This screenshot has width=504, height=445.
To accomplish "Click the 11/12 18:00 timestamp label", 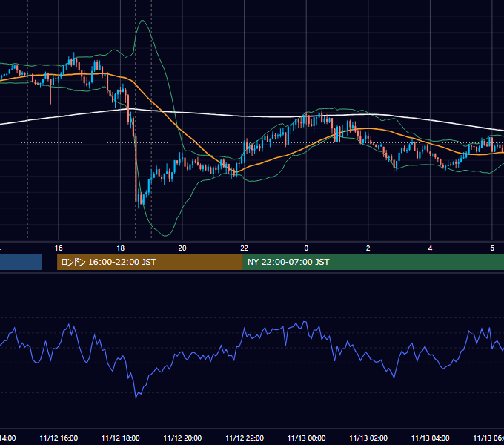I will click(121, 438).
